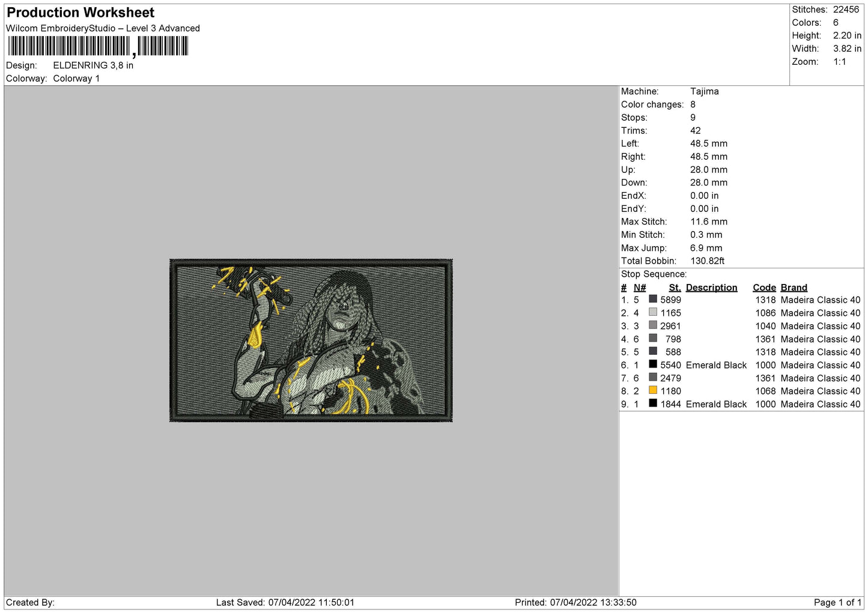Click the N# column header
The width and height of the screenshot is (868, 613).
[x=640, y=288]
